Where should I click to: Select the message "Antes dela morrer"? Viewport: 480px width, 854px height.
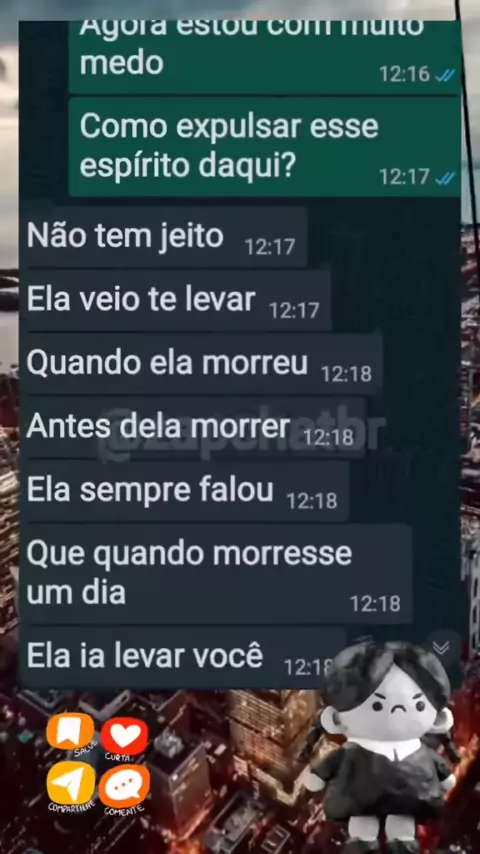coord(193,427)
